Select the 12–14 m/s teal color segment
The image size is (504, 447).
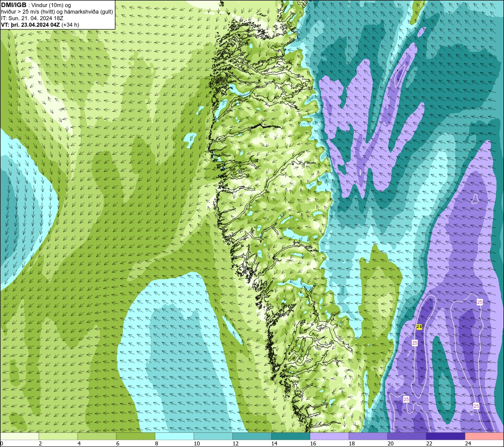[x=252, y=436]
